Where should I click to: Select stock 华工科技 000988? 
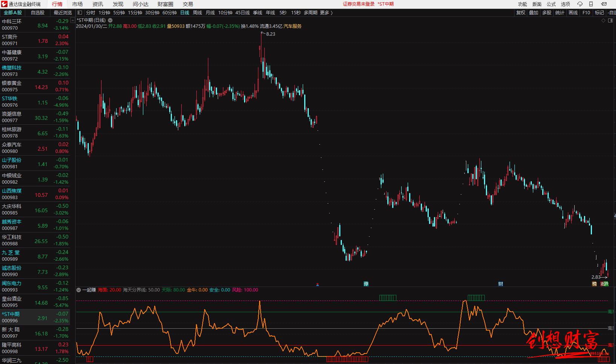pyautogui.click(x=35, y=240)
